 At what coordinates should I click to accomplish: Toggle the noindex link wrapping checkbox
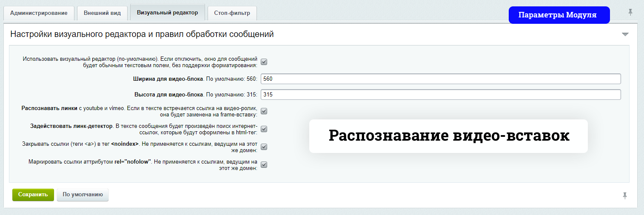[x=264, y=147]
